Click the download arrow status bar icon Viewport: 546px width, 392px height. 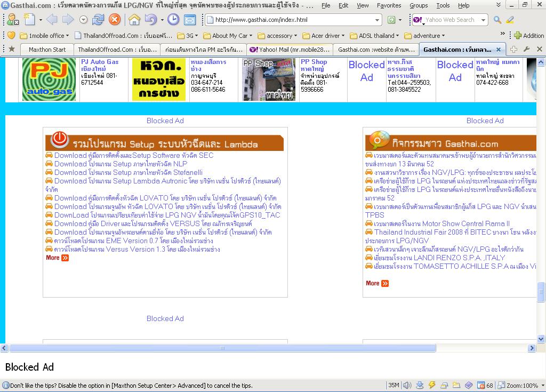(x=420, y=385)
